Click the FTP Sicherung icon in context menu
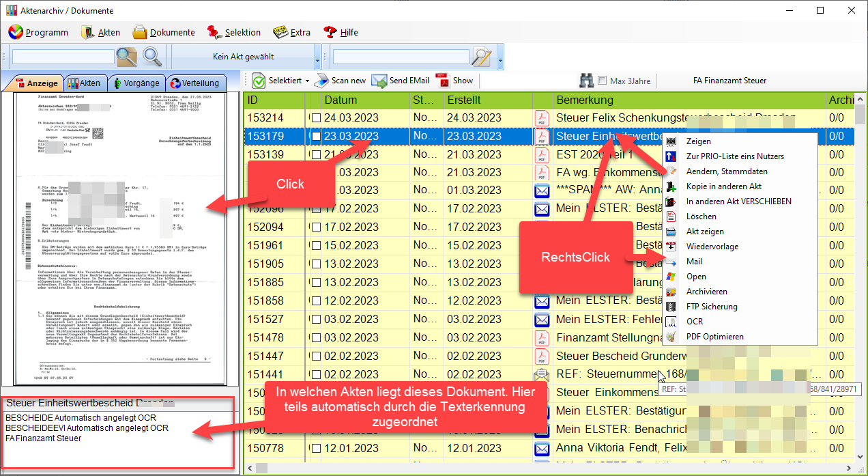This screenshot has width=868, height=476. point(671,307)
